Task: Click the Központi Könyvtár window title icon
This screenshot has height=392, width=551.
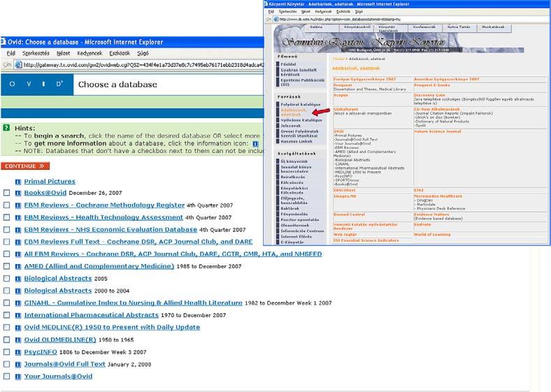Action: pyautogui.click(x=266, y=4)
